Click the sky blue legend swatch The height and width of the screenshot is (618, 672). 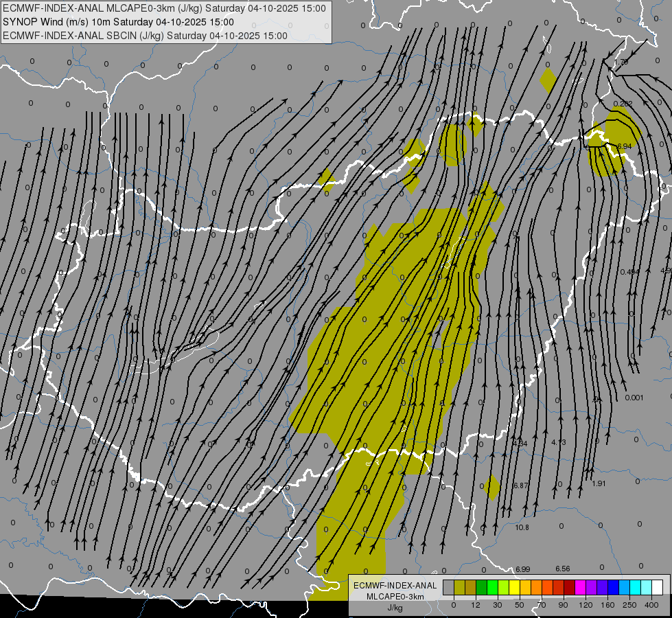pyautogui.click(x=624, y=587)
